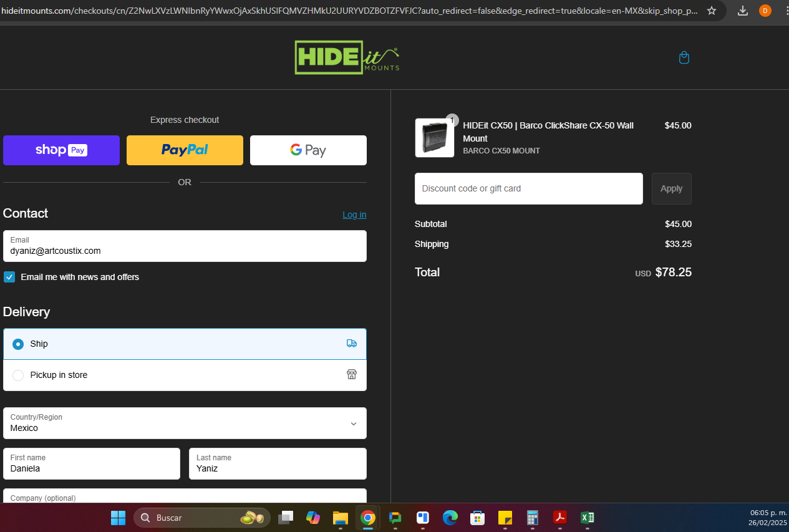Expand the Country/Region dropdown
The height and width of the screenshot is (532, 789).
185,423
